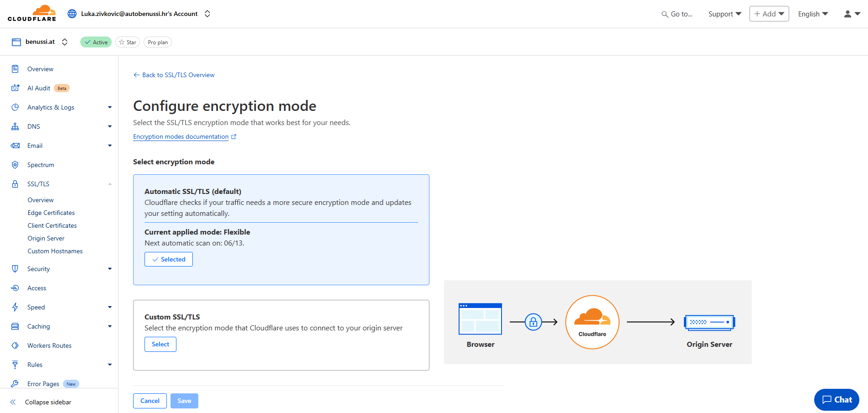This screenshot has height=413, width=868.
Task: Click the Cancel button
Action: tap(150, 401)
